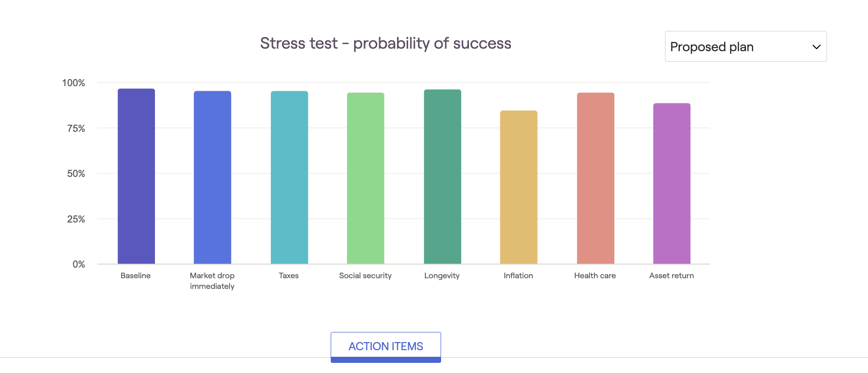Click the Social security axis label
This screenshot has height=373, width=868.
point(365,276)
